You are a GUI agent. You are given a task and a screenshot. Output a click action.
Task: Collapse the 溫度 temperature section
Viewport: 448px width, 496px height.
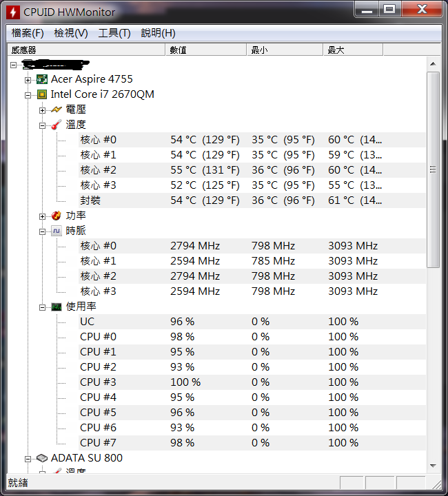pyautogui.click(x=43, y=125)
